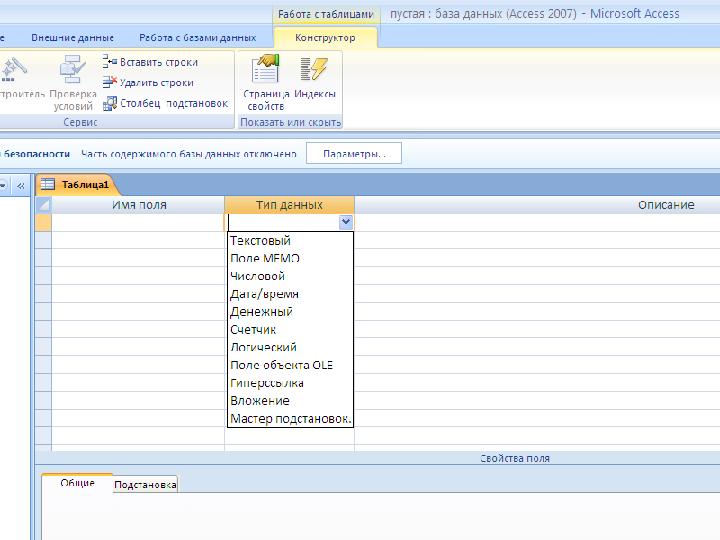Select the first row selector
720x540 pixels.
click(43, 223)
